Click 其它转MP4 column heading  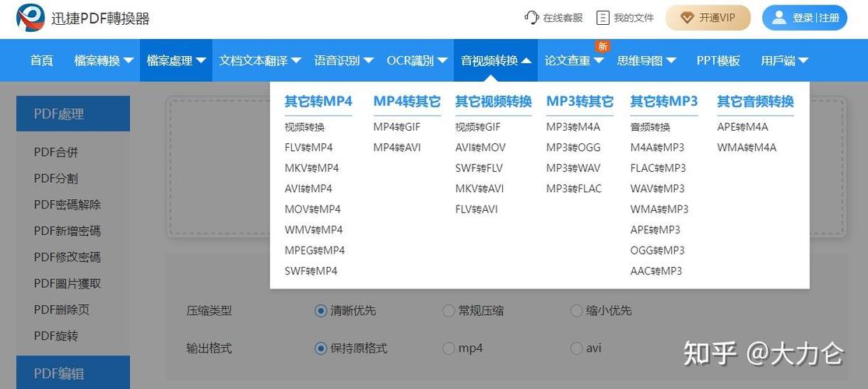tap(318, 101)
